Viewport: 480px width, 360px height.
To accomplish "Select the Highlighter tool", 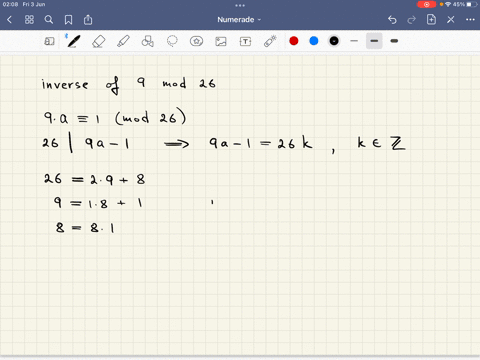I will click(123, 41).
